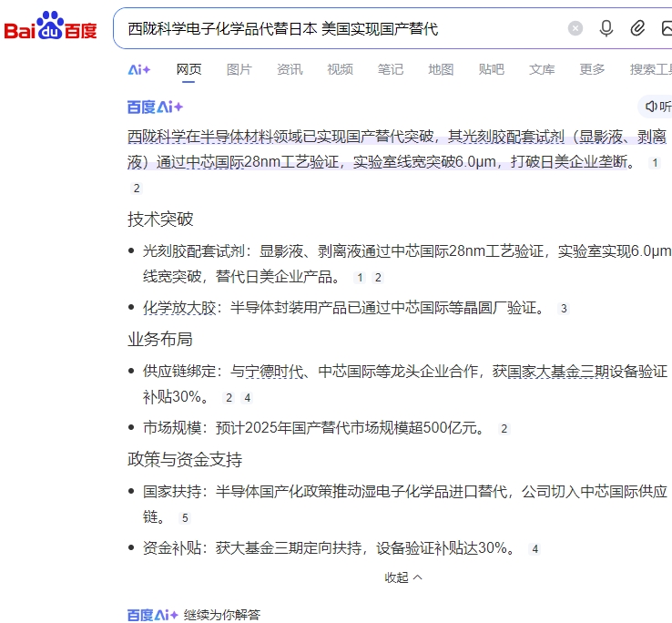Click the 百度Ai+ heading logo
Viewport: 672px width, 623px height.
pos(155,107)
